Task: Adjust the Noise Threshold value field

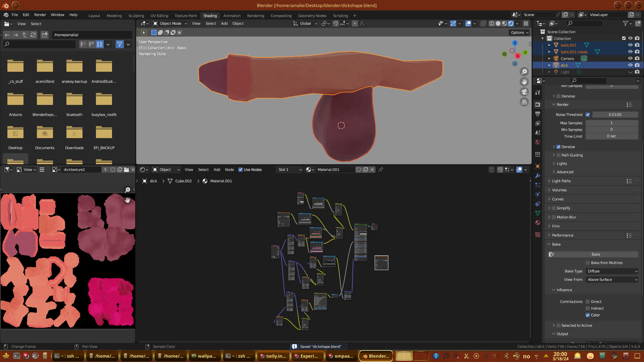Action: coord(615,115)
